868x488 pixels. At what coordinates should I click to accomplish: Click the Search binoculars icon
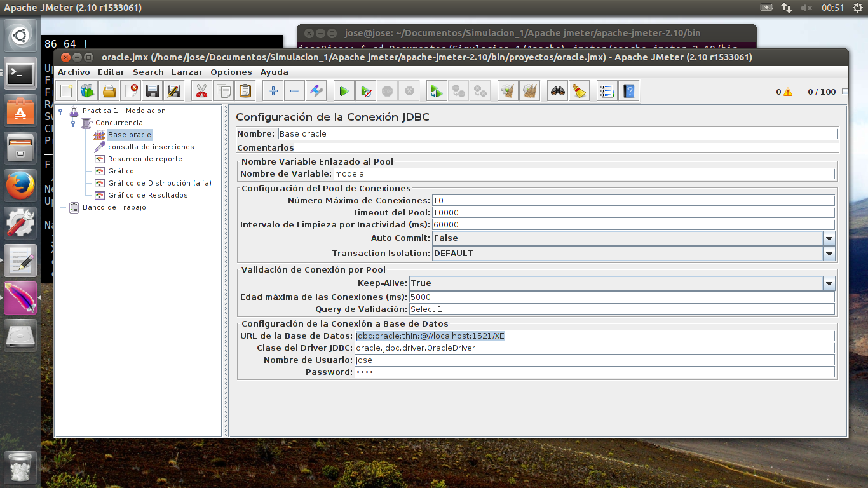point(558,91)
